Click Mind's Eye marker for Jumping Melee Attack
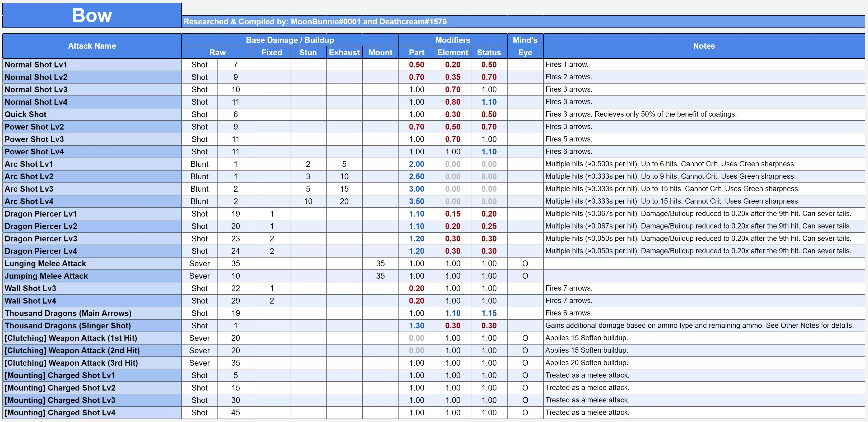 (x=525, y=276)
